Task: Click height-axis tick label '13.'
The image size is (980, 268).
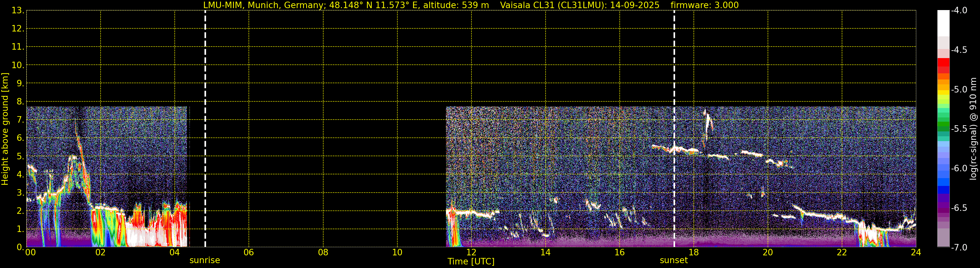Action: (x=18, y=11)
